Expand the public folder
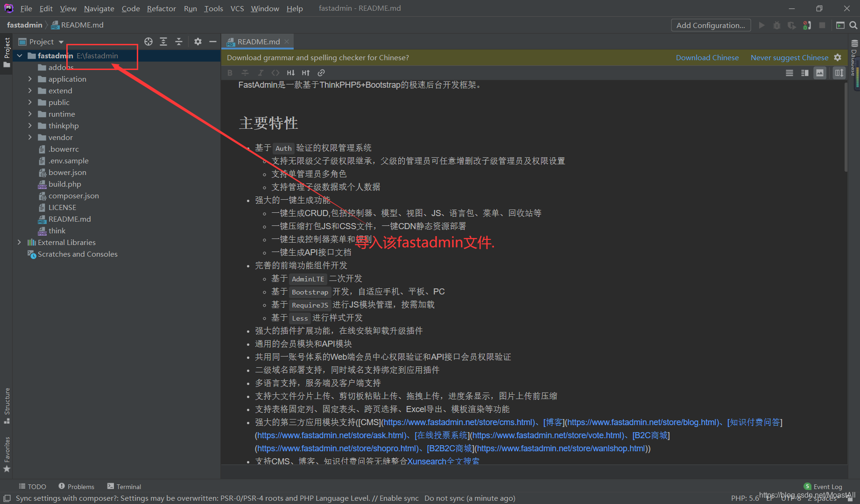 (x=30, y=102)
